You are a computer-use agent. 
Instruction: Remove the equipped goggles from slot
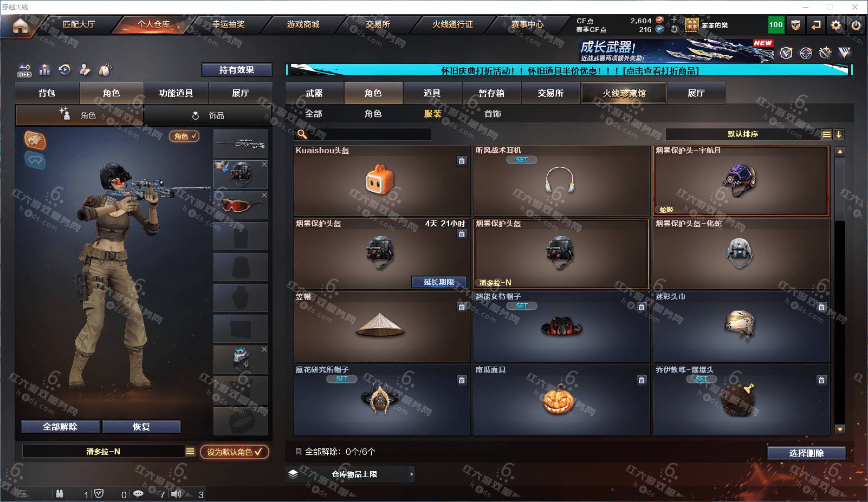[x=264, y=195]
